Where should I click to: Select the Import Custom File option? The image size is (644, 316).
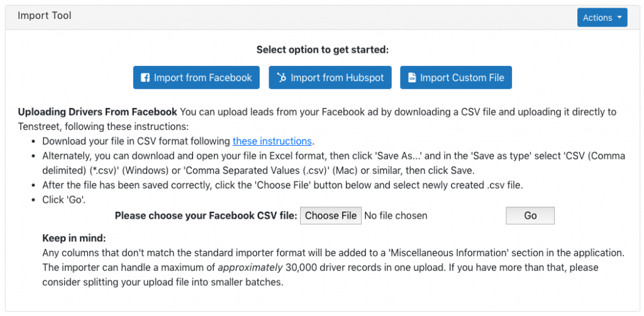[456, 77]
